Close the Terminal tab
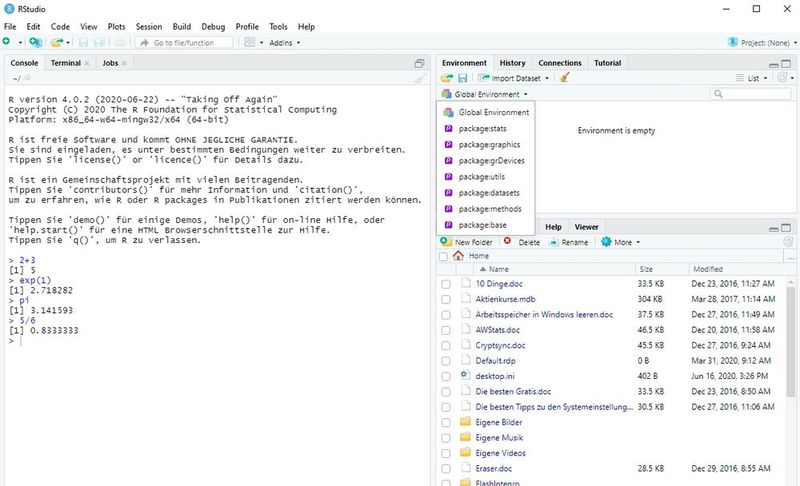800x486 pixels. [87, 63]
